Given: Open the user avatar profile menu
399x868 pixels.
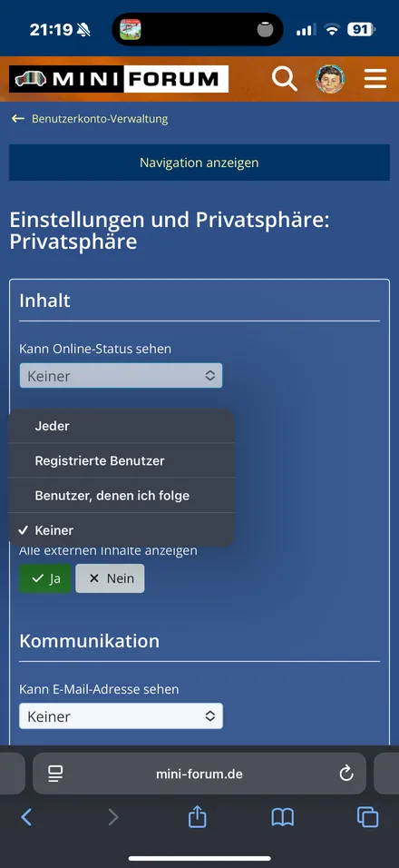Looking at the screenshot, I should click(x=330, y=79).
